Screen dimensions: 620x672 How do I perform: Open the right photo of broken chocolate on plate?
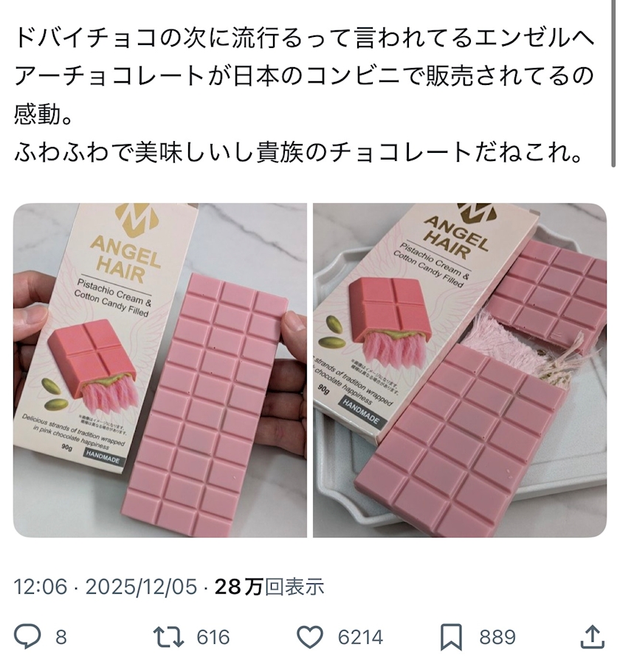point(460,370)
